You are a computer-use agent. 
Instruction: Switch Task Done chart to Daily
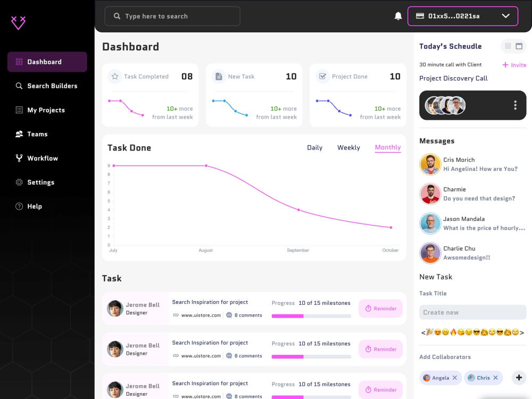pos(314,147)
